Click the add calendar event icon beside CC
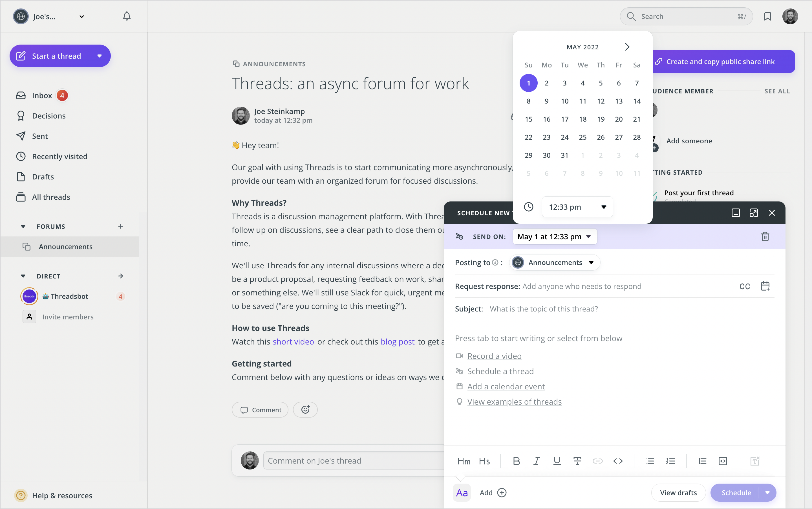The height and width of the screenshot is (509, 812). click(765, 286)
